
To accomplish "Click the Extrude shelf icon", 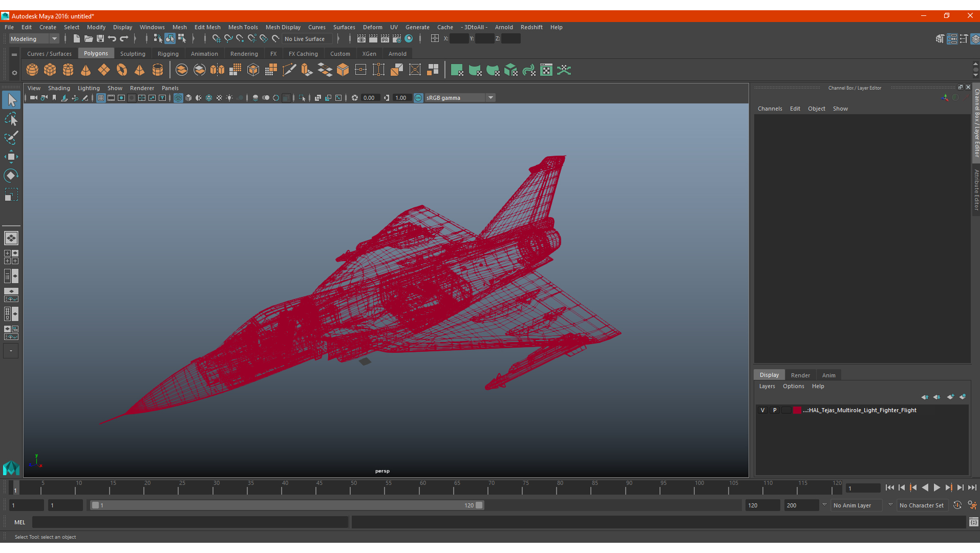I will (307, 70).
